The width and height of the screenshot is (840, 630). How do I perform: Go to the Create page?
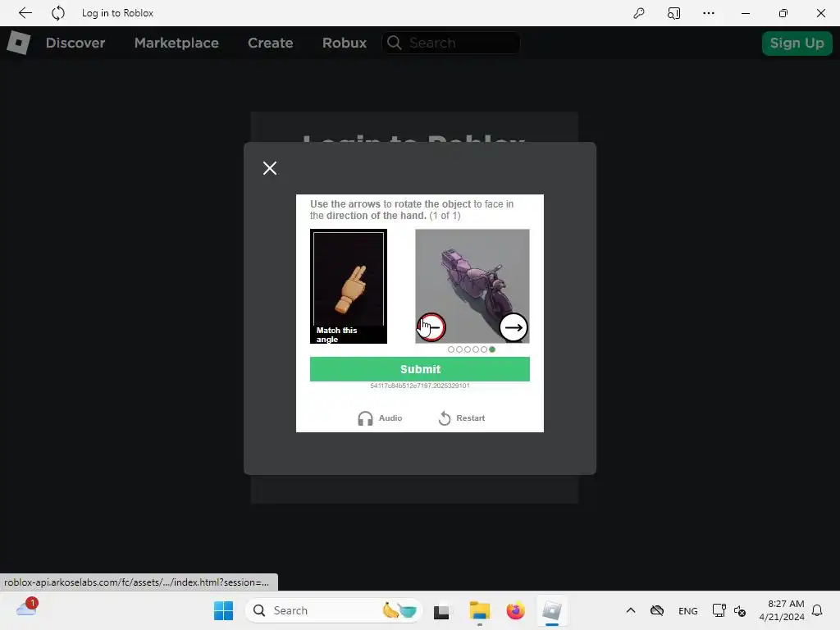point(270,43)
